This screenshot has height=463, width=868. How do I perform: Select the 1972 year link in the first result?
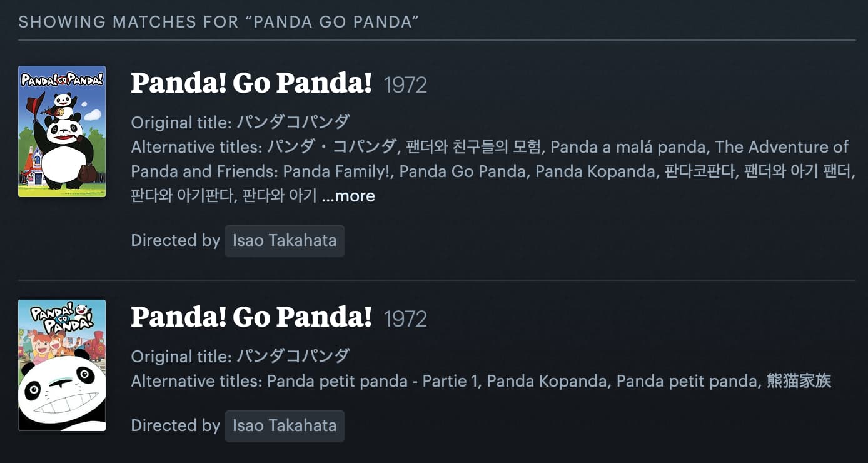click(x=405, y=85)
